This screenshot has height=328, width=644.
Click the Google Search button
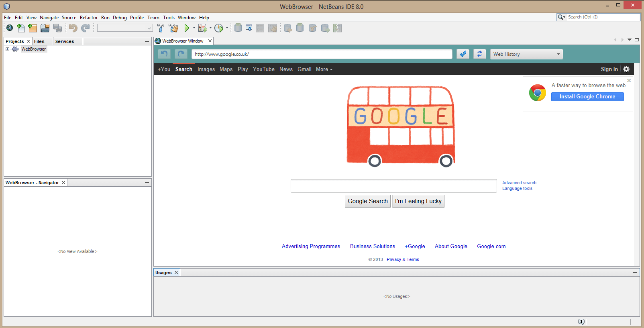click(x=367, y=201)
